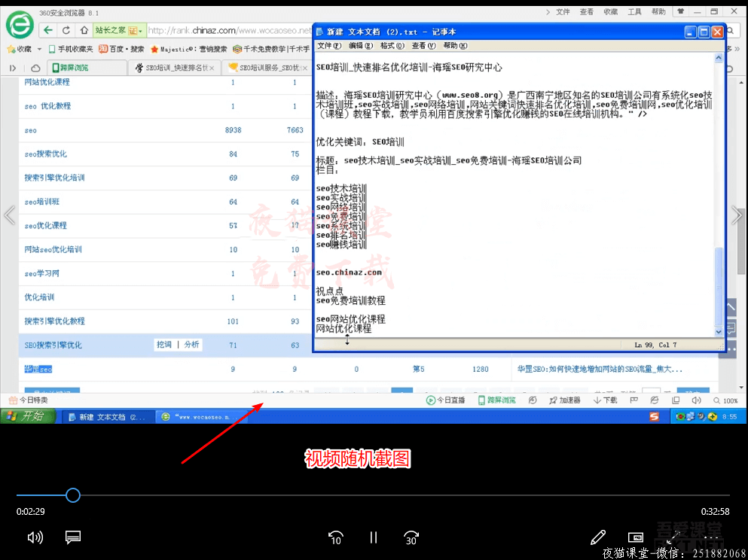Viewport: 748px width, 560px height.
Task: Click the 搜索引擎优化培训 keyword row
Action: [54, 178]
